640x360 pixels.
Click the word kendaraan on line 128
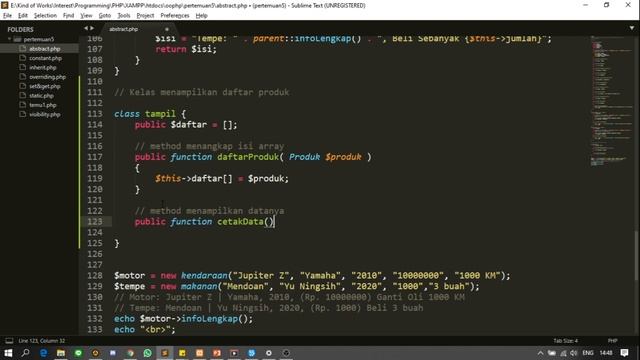coord(204,276)
